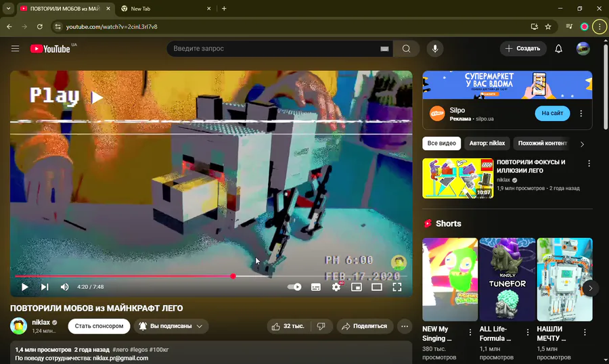The image size is (609, 364).
Task: Open options for ALL Life-Formula short
Action: click(x=527, y=332)
